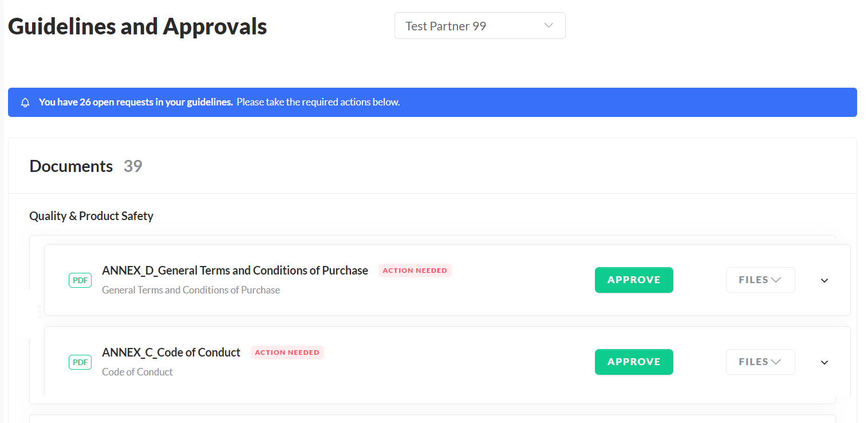Click the ACTION NEEDED badge on ANNEX_D
This screenshot has width=868, height=423.
tap(415, 270)
